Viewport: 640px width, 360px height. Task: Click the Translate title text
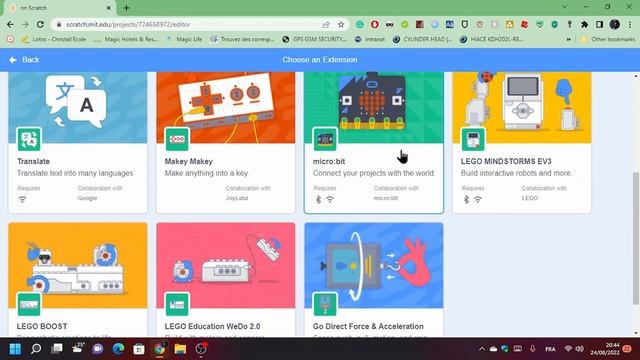33,161
